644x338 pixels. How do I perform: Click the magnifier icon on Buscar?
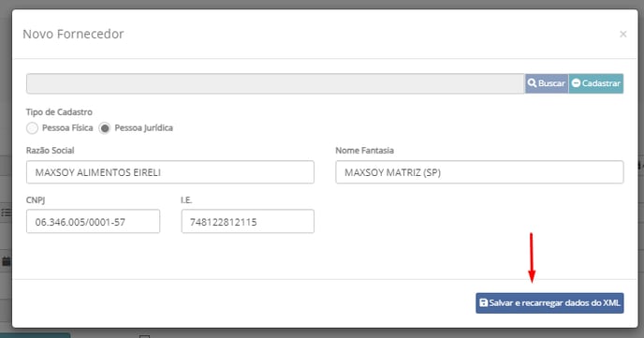(532, 83)
